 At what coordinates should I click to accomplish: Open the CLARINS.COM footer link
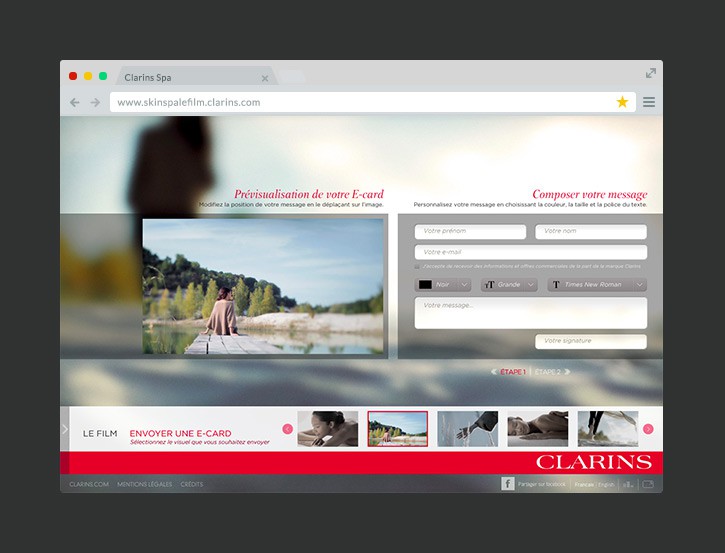(89, 484)
